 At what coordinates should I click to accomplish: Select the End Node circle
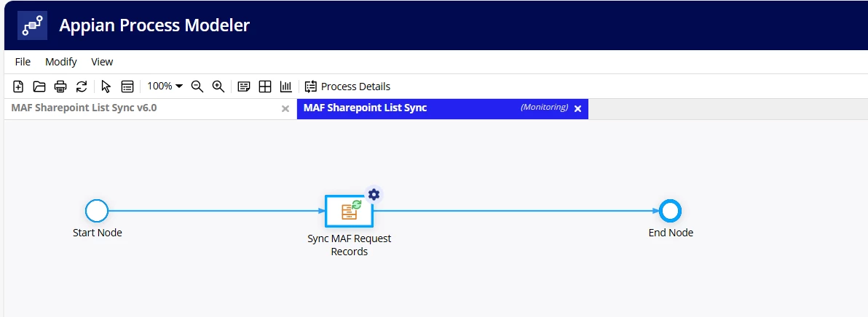click(x=671, y=211)
